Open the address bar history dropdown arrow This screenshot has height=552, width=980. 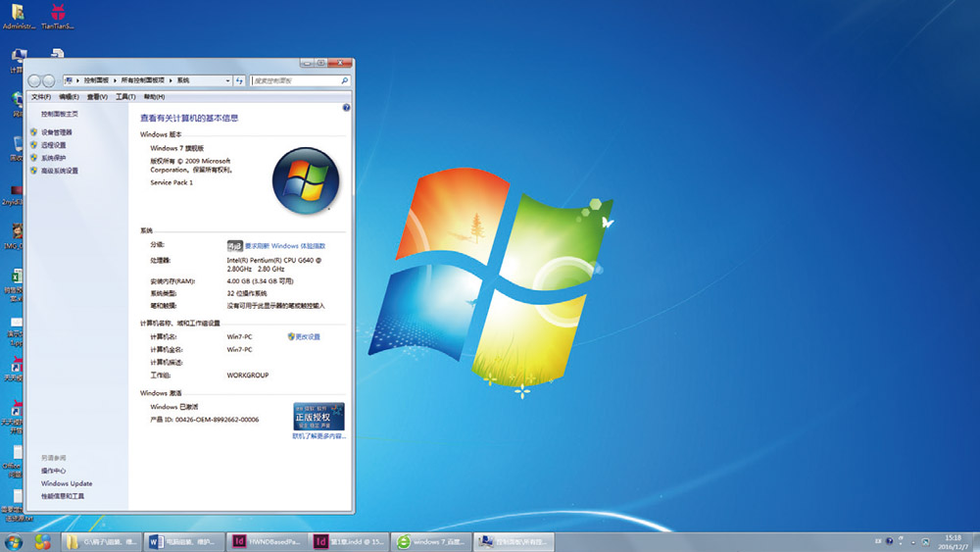pos(227,80)
